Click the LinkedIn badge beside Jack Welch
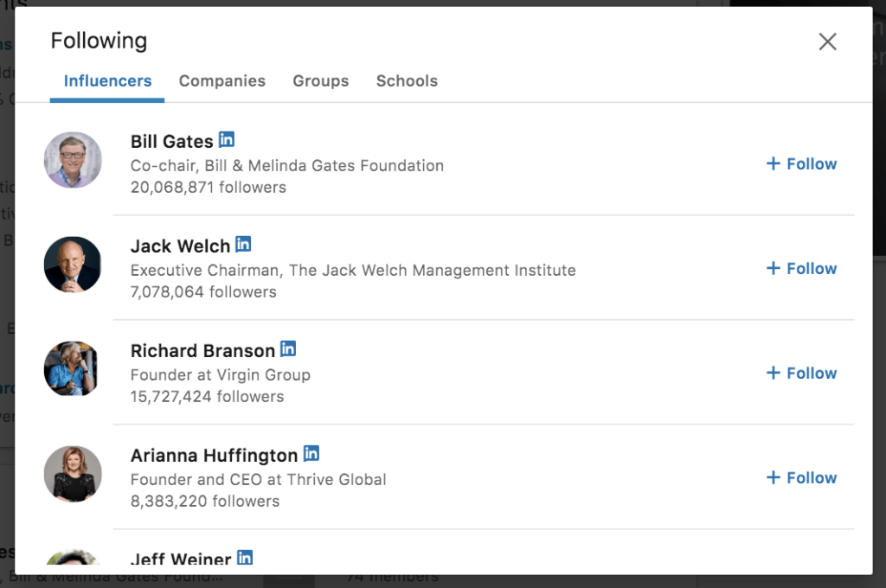Viewport: 886px width, 588px height. coord(243,244)
